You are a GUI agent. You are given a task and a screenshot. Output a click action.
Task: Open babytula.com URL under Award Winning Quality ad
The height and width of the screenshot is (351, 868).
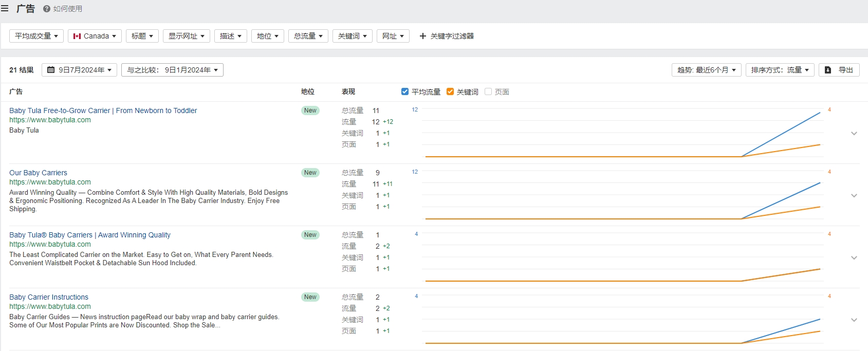click(x=50, y=244)
